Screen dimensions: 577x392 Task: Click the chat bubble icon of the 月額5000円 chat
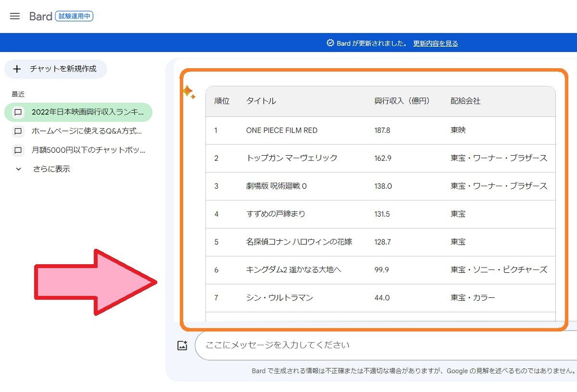coord(18,150)
